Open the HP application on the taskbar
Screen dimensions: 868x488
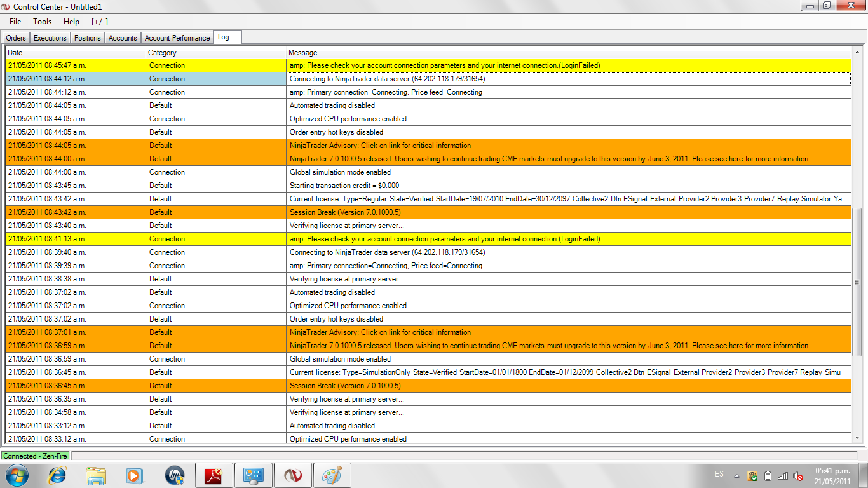pyautogui.click(x=174, y=475)
